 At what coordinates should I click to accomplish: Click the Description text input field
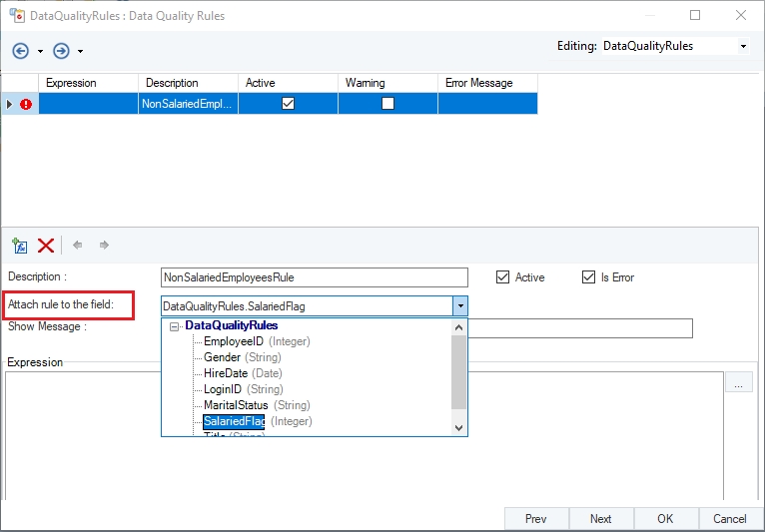pos(314,277)
